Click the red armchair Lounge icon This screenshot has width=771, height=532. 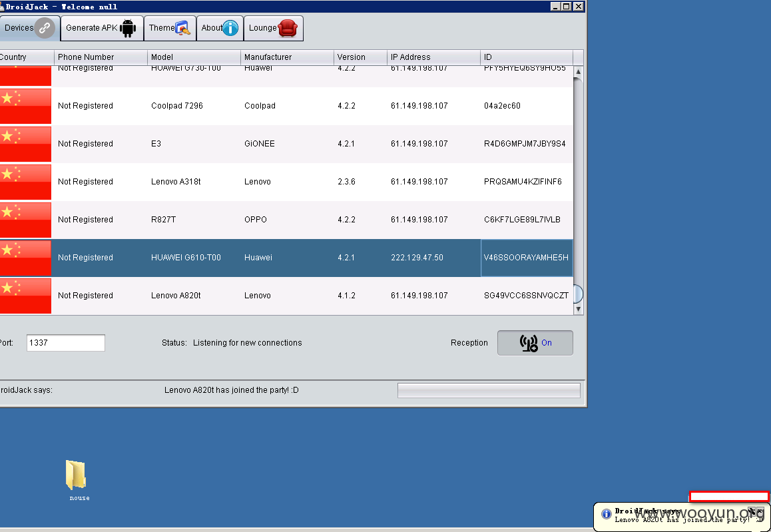coord(288,28)
